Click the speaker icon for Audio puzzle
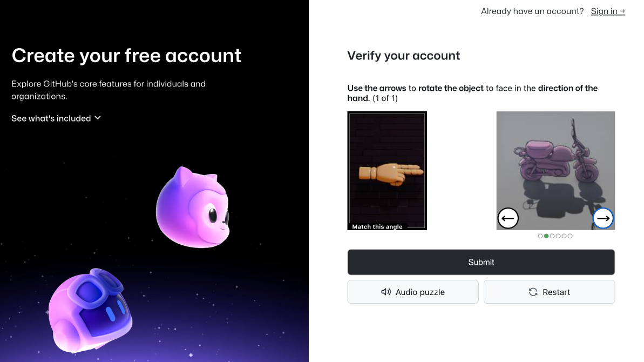Viewport: 644px width, 362px height. 385,292
